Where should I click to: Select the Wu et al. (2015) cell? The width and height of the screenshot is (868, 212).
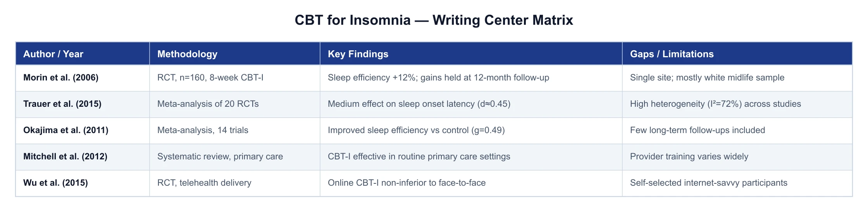(83, 183)
